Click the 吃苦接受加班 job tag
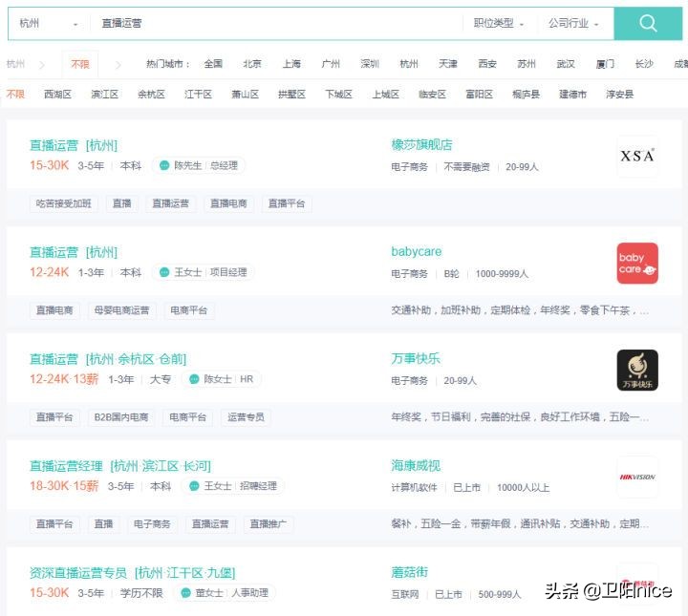This screenshot has height=616, width=688. tap(63, 203)
